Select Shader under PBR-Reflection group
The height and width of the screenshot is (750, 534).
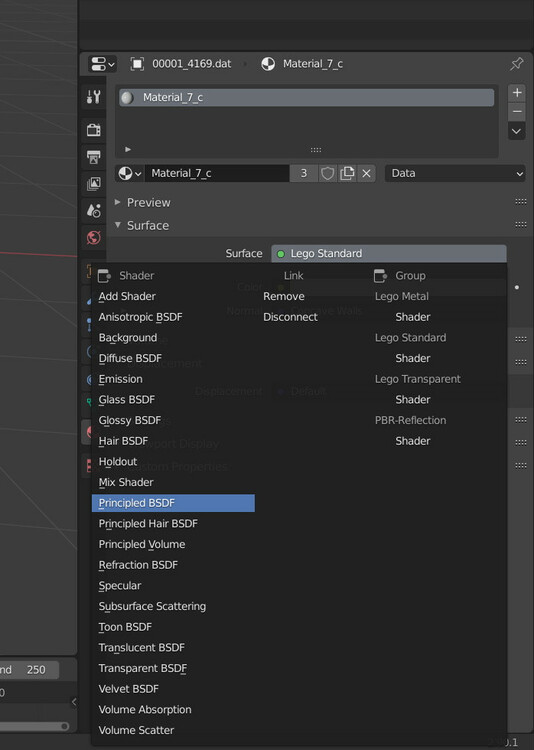click(412, 441)
